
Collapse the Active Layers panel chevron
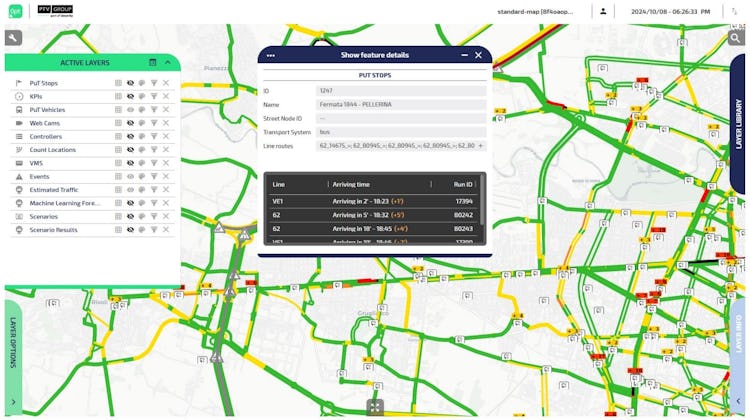(168, 63)
